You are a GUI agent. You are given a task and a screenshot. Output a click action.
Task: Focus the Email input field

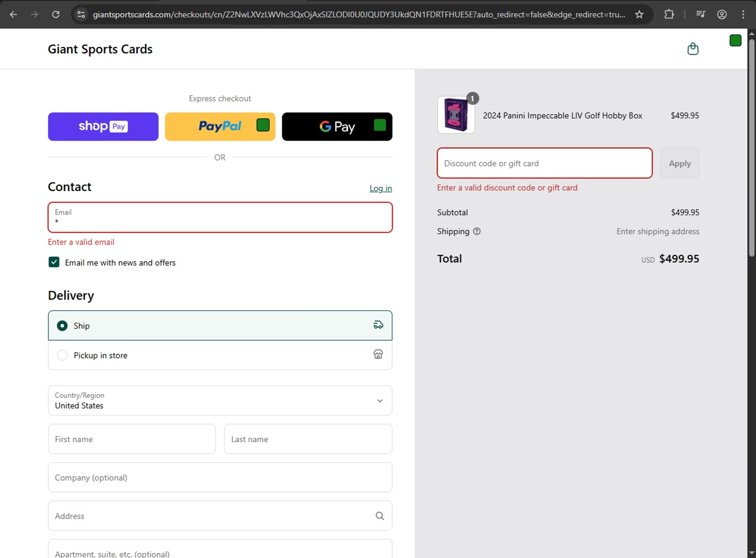tap(220, 217)
